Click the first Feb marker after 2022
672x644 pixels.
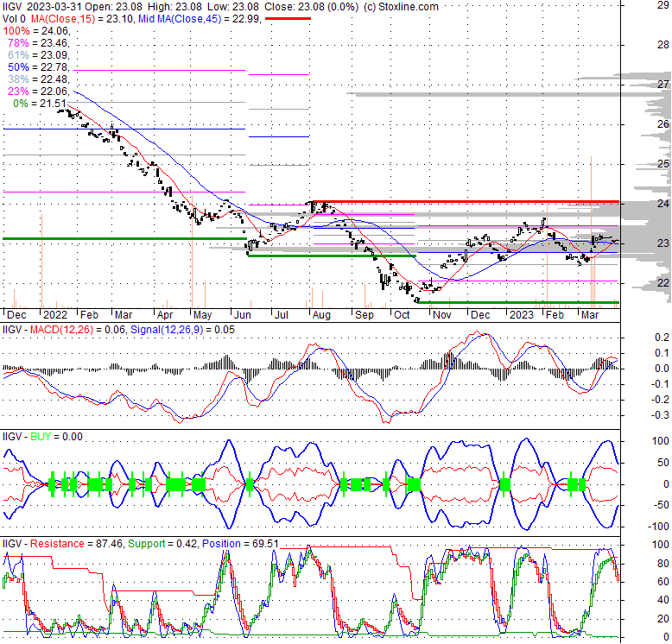90,315
